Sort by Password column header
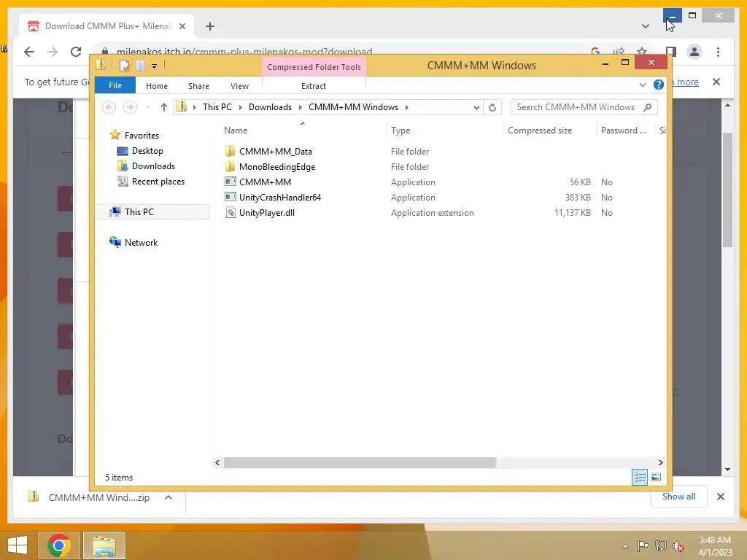The height and width of the screenshot is (560, 747). tap(623, 131)
